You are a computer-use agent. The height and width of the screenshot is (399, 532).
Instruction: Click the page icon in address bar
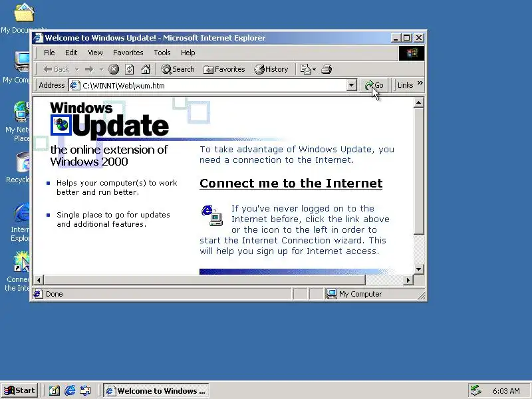74,86
